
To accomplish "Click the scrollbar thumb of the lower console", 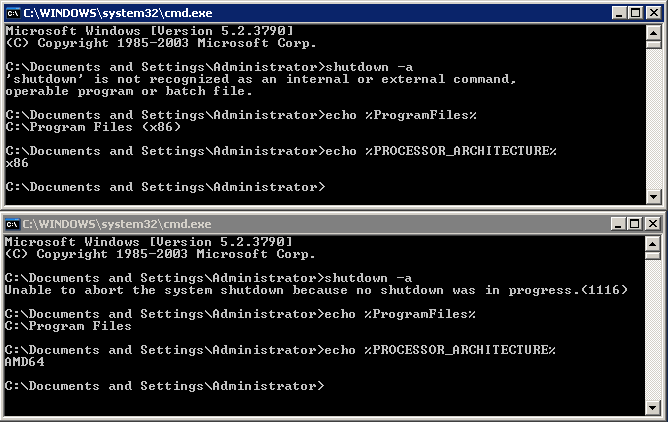I will pyautogui.click(x=652, y=255).
